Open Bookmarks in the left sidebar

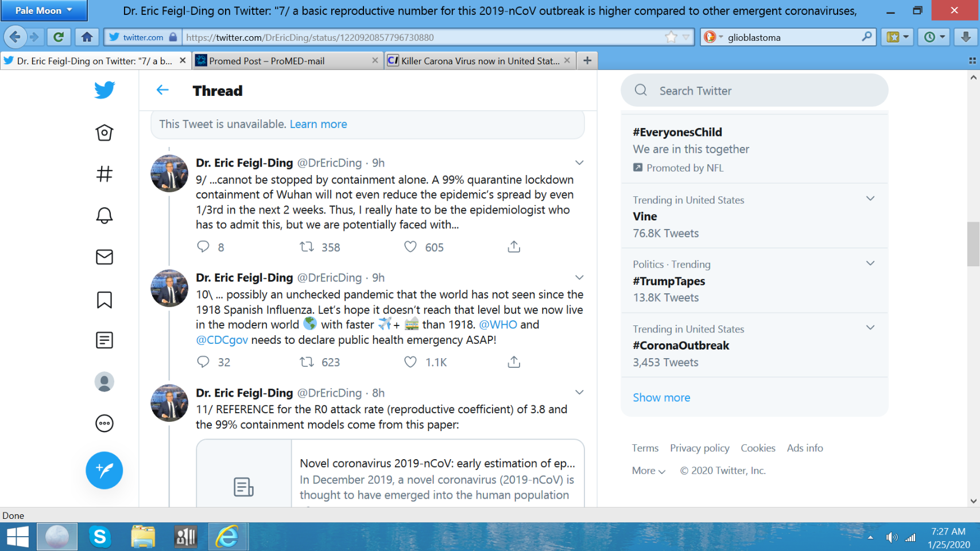point(104,300)
